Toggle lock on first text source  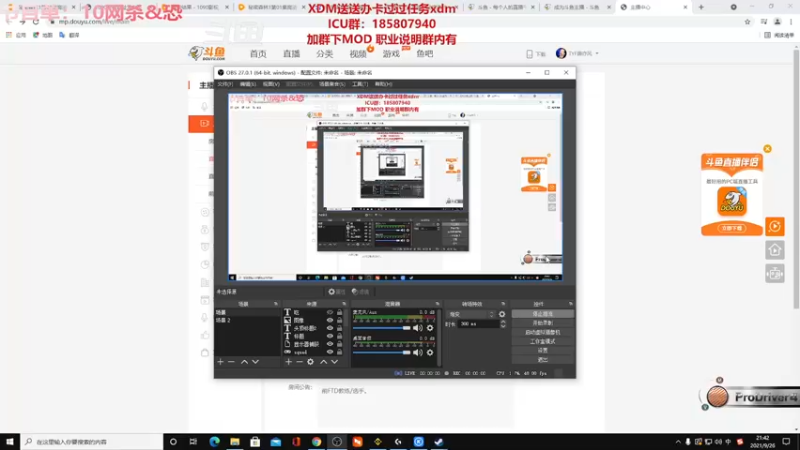coord(339,312)
